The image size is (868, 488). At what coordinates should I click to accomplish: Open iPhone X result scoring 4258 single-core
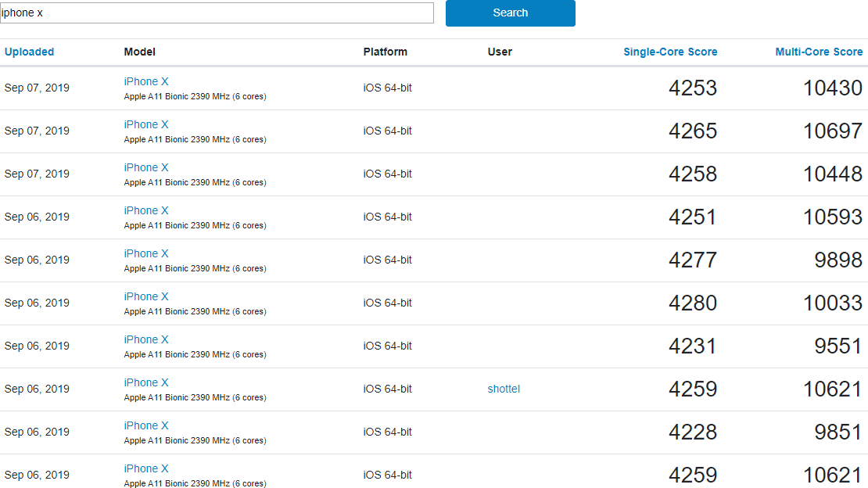tap(146, 167)
